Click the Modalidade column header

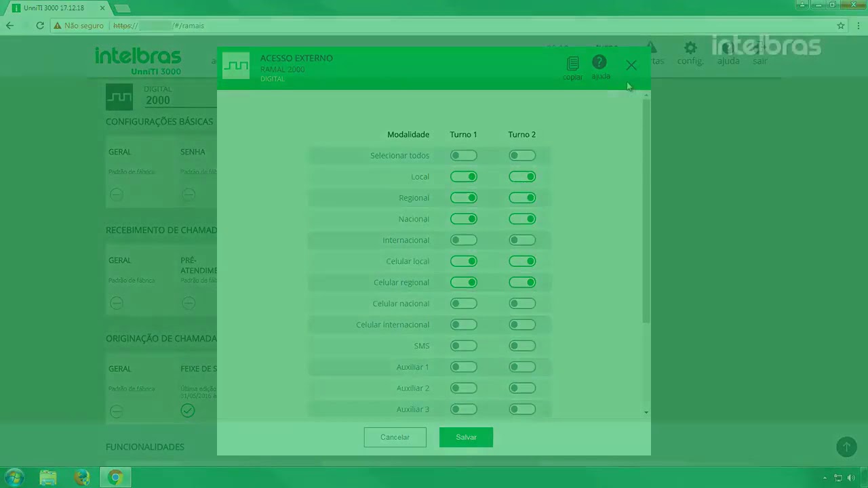[x=408, y=134]
